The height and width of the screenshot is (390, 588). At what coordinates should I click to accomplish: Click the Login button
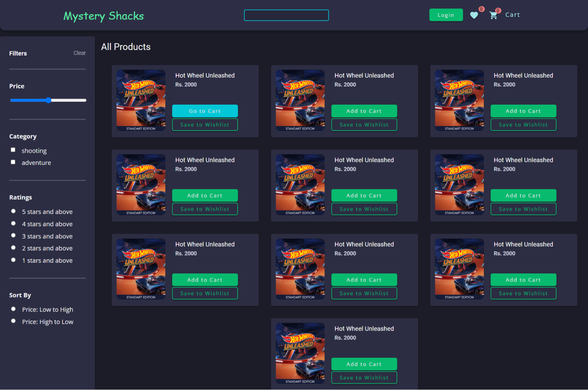(446, 15)
